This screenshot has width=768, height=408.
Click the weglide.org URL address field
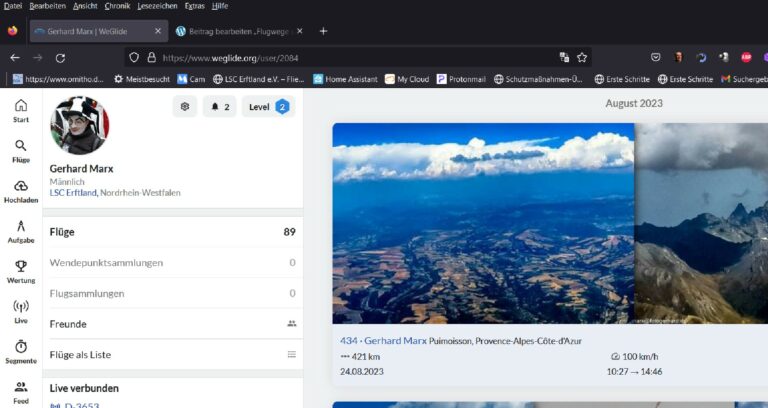click(358, 58)
